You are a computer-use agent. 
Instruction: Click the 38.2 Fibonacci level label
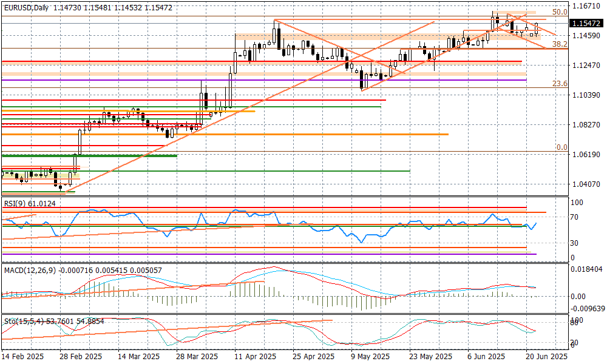click(560, 44)
